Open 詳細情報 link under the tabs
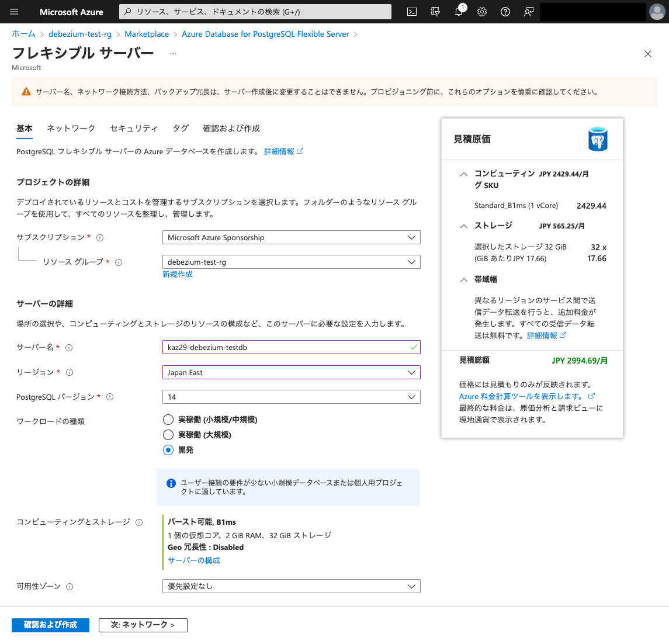669x644 pixels. click(284, 151)
